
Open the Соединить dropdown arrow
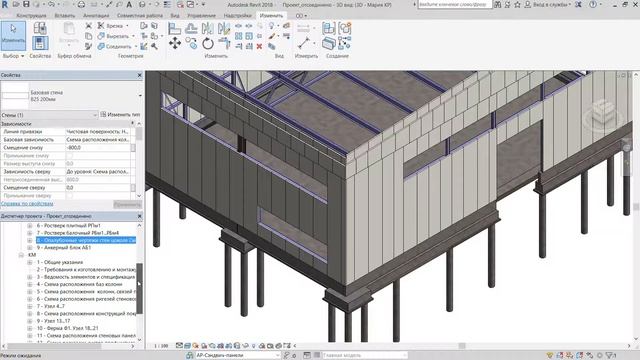pyautogui.click(x=136, y=47)
